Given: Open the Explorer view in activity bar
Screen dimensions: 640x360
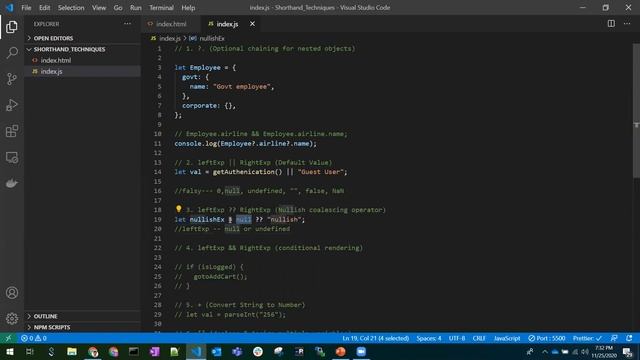Looking at the screenshot, I should (12, 27).
